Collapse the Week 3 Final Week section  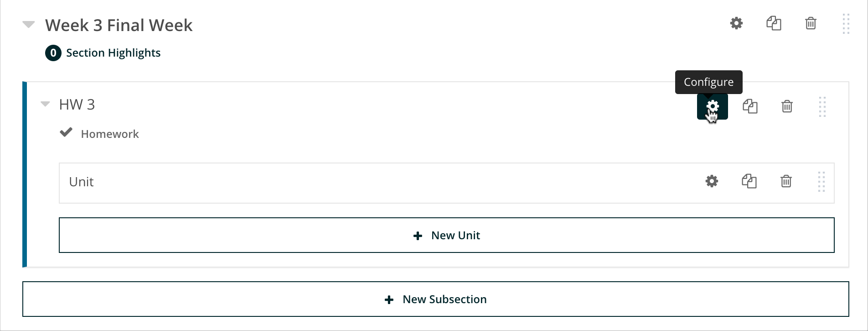(x=29, y=25)
